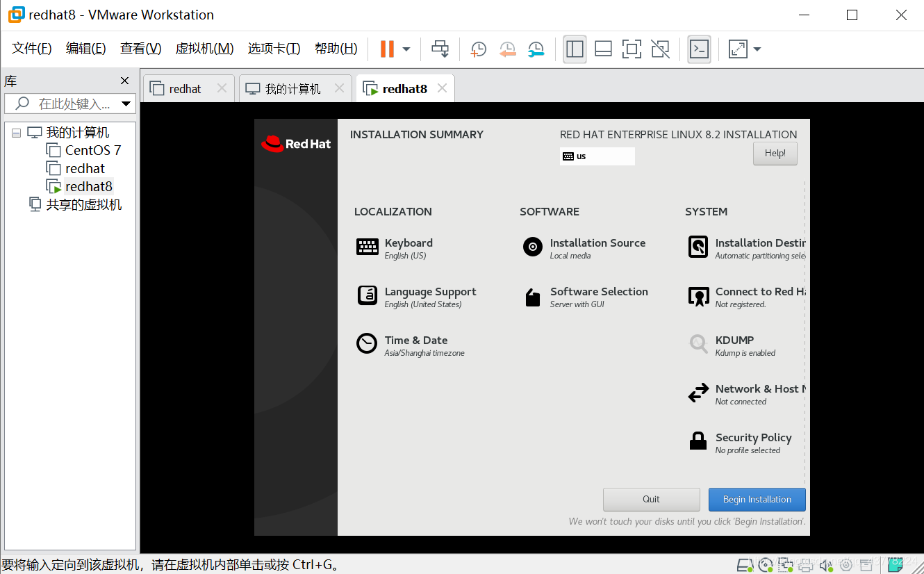The width and height of the screenshot is (924, 574).
Task: Click the pause virtual machine icon
Action: [387, 49]
